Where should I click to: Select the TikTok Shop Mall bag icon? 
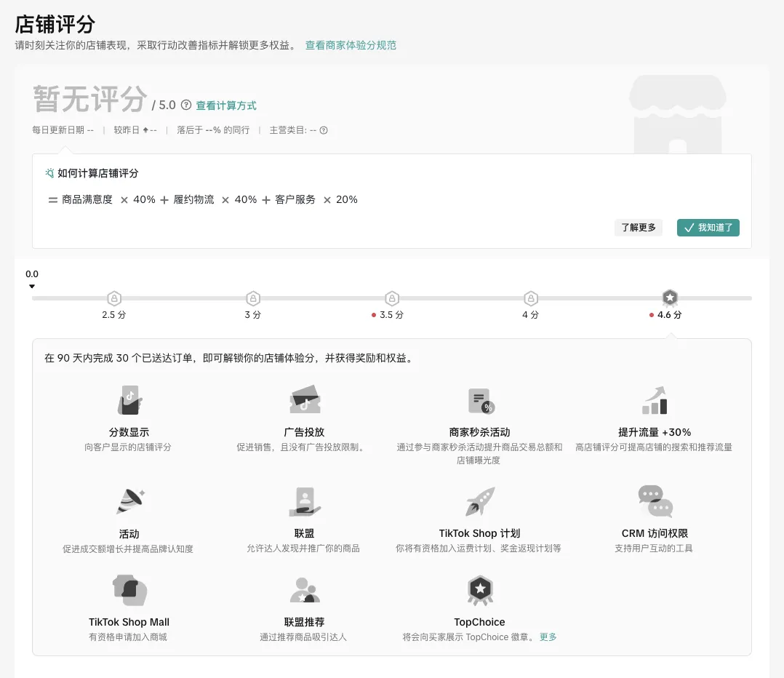point(129,590)
